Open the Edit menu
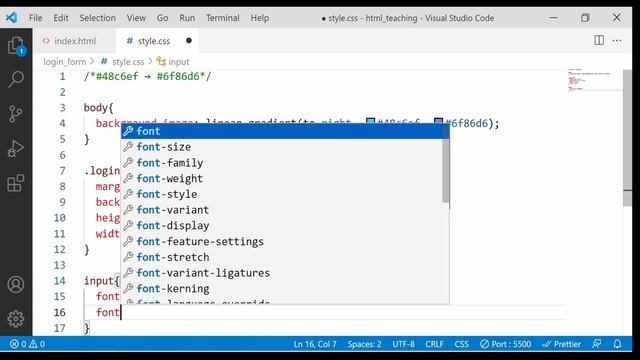The height and width of the screenshot is (360, 640). pyautogui.click(x=61, y=18)
